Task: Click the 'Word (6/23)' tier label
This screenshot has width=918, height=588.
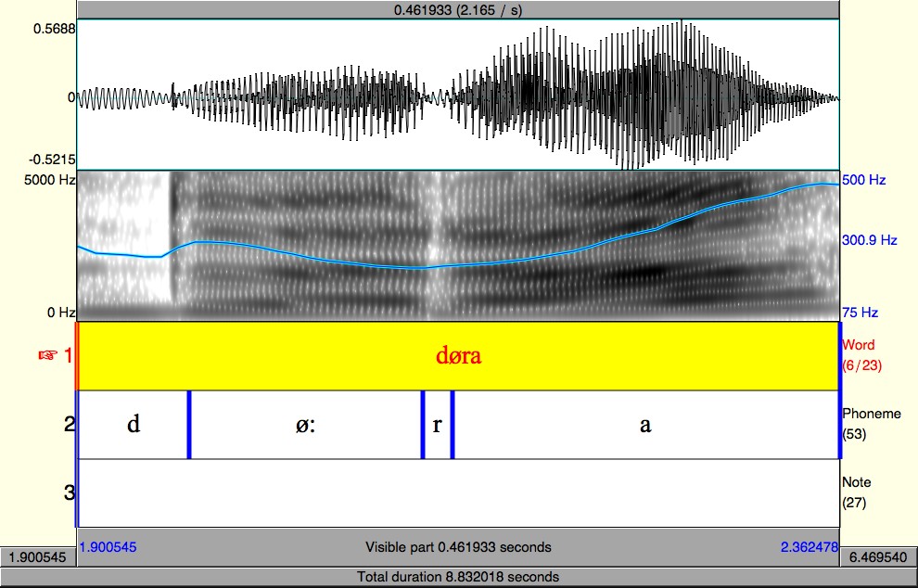Action: tap(861, 355)
